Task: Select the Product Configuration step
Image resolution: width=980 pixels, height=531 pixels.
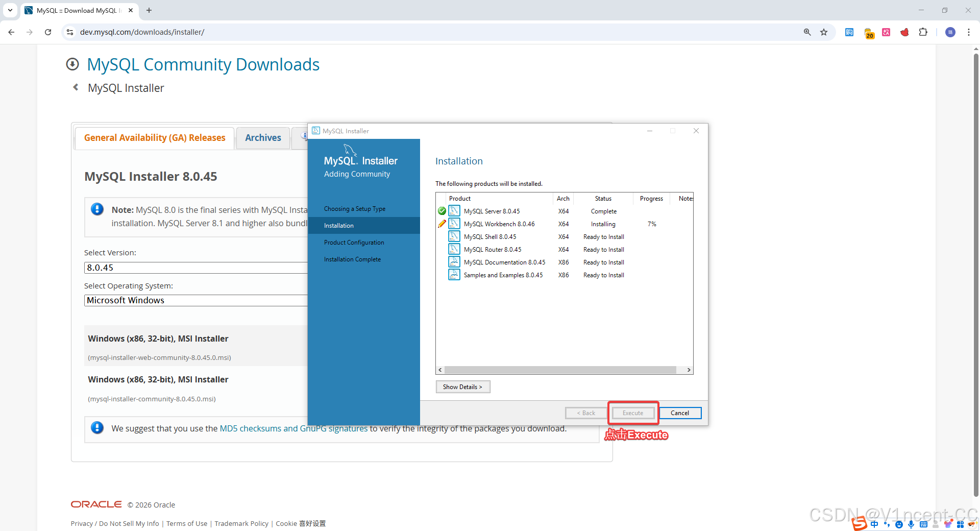Action: point(354,243)
